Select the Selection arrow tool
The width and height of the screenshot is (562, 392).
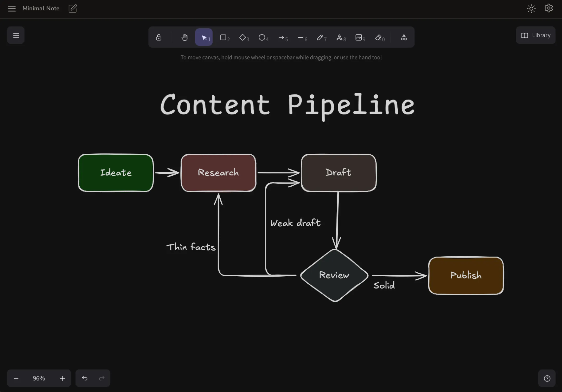(x=204, y=37)
